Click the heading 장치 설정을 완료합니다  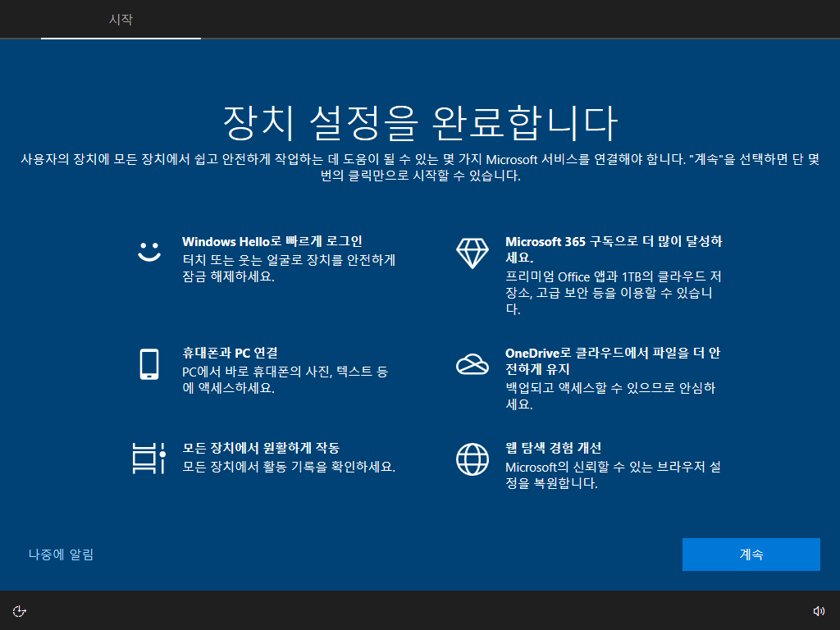point(421,123)
